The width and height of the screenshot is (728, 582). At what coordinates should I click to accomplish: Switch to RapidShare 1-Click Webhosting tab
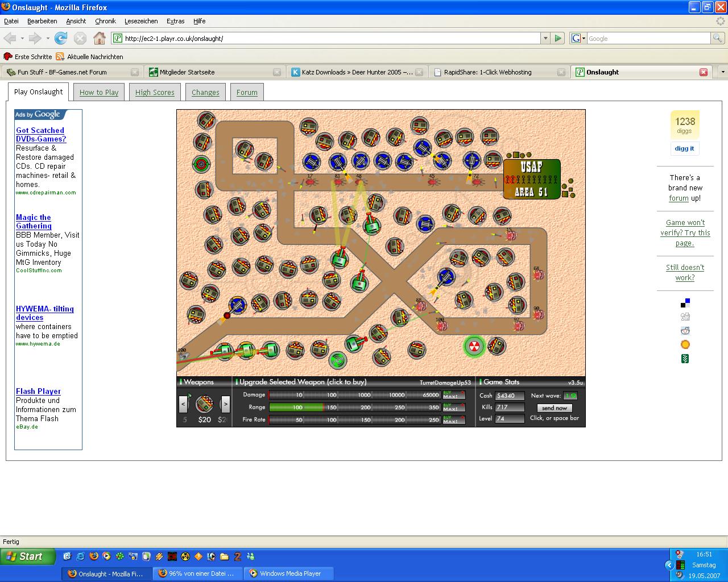point(499,72)
